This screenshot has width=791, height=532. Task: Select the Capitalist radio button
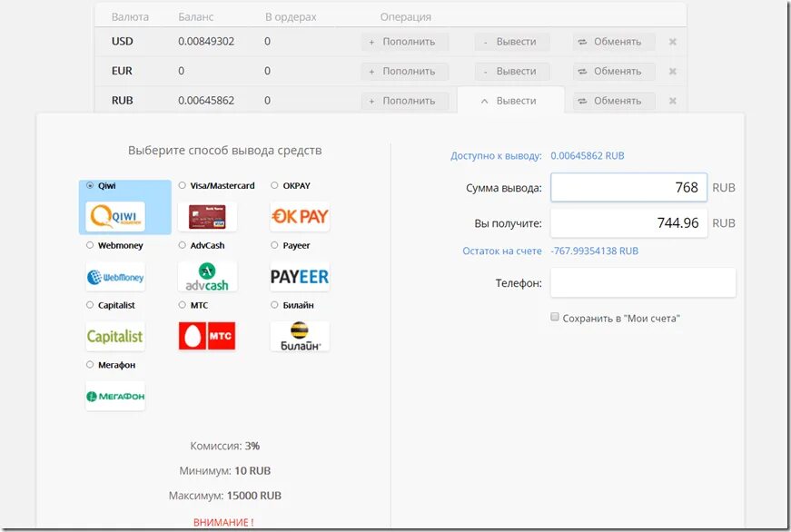(x=90, y=305)
